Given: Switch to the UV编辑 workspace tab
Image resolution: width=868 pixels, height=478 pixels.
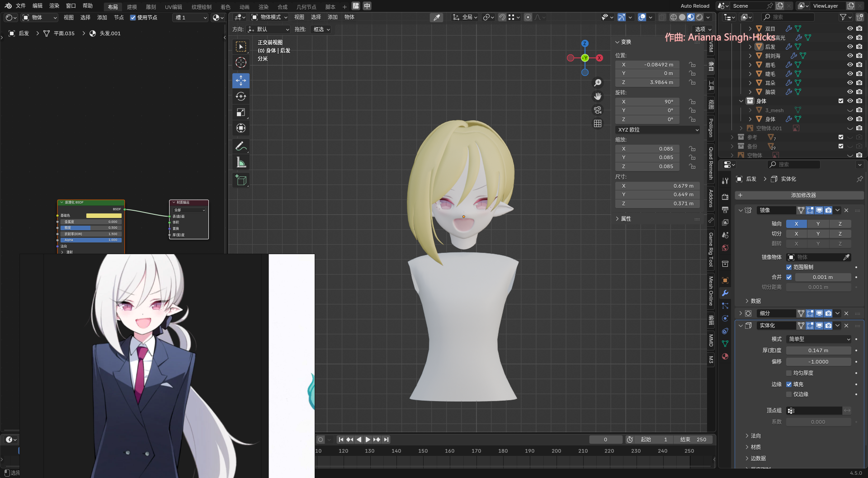Looking at the screenshot, I should tap(173, 7).
